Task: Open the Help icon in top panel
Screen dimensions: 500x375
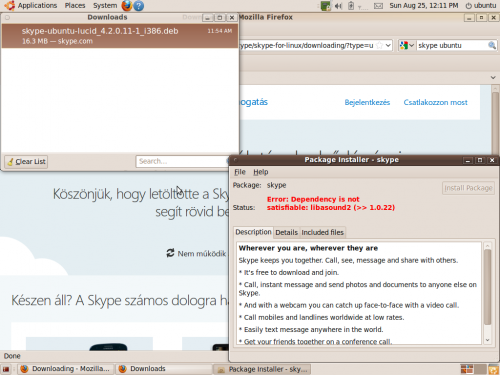Action: [139, 6]
